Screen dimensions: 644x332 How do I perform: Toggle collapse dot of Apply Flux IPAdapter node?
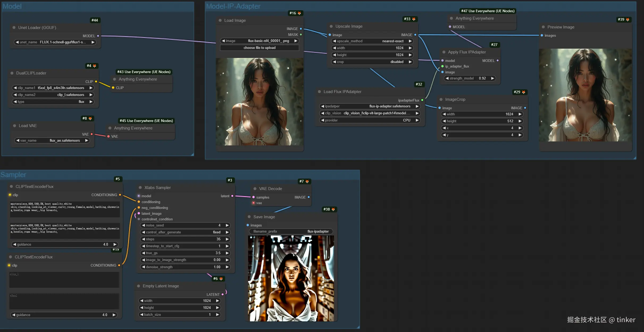coord(444,52)
